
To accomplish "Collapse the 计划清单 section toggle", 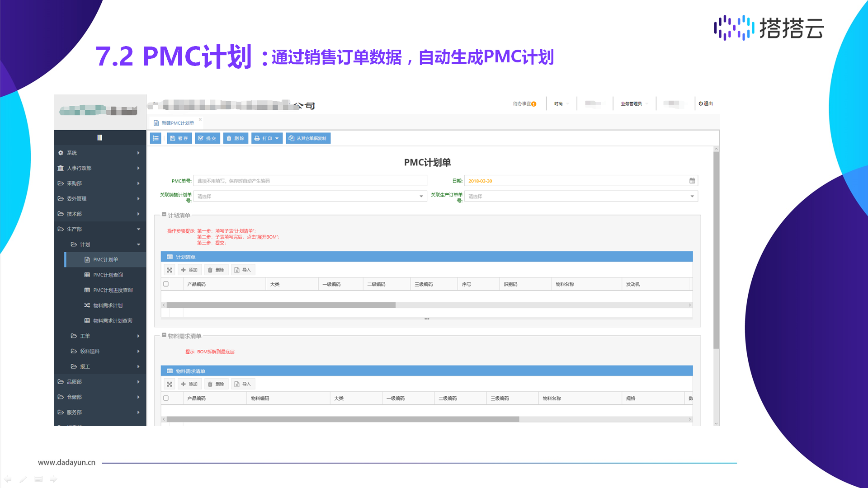I will click(x=164, y=215).
